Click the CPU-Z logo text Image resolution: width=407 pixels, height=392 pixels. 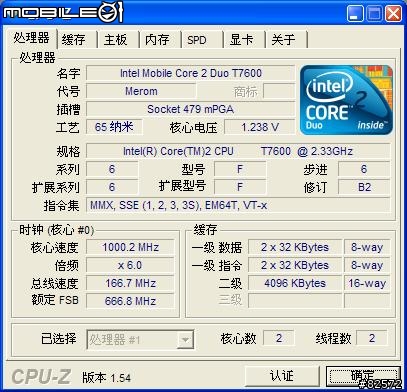tap(41, 377)
